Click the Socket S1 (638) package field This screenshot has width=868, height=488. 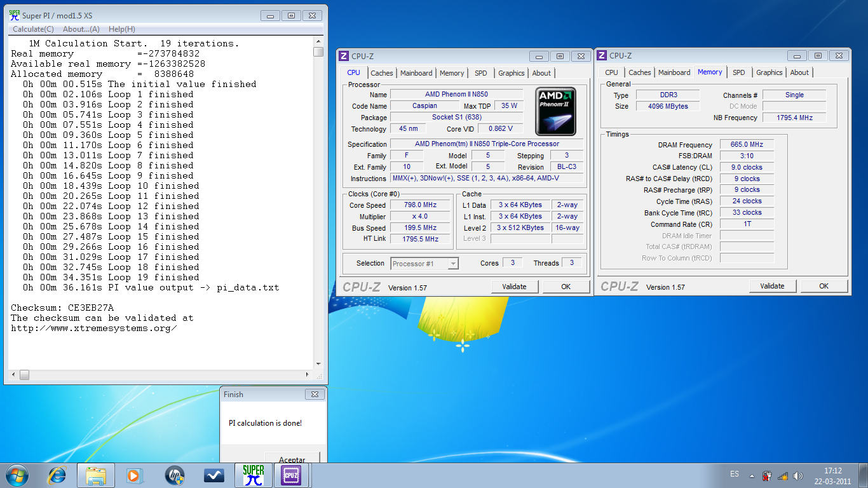tap(456, 118)
